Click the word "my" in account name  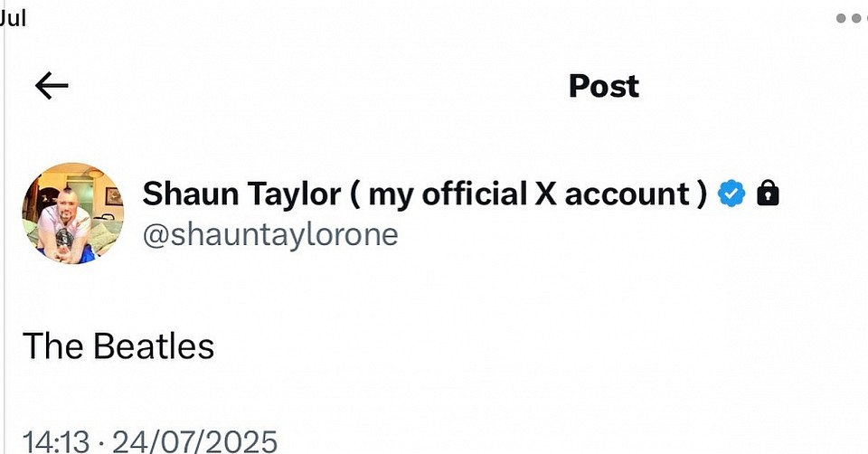pos(391,193)
